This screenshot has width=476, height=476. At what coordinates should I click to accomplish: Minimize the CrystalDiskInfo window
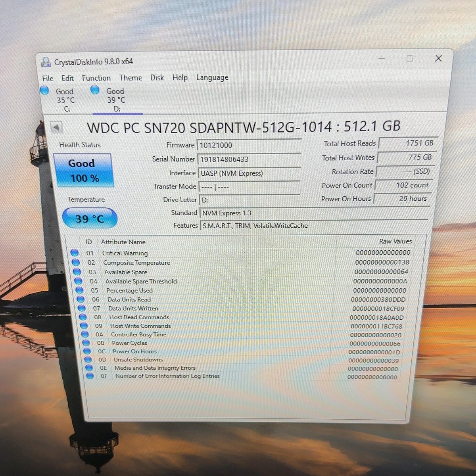click(x=382, y=59)
